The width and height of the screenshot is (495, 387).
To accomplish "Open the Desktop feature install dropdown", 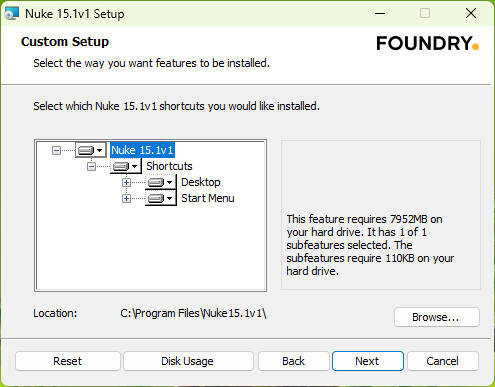I will coord(160,182).
